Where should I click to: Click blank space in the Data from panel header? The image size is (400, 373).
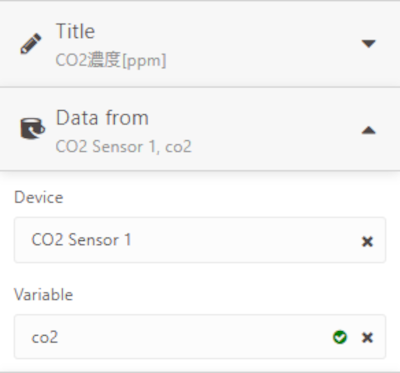pyautogui.click(x=267, y=130)
